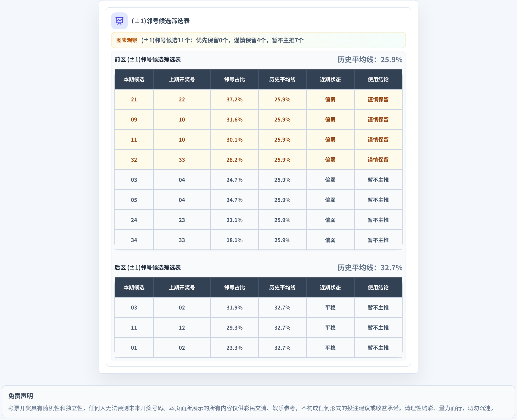Click 暂不主推 in the row for candidate 34
The width and height of the screenshot is (517, 420).
[x=378, y=240]
